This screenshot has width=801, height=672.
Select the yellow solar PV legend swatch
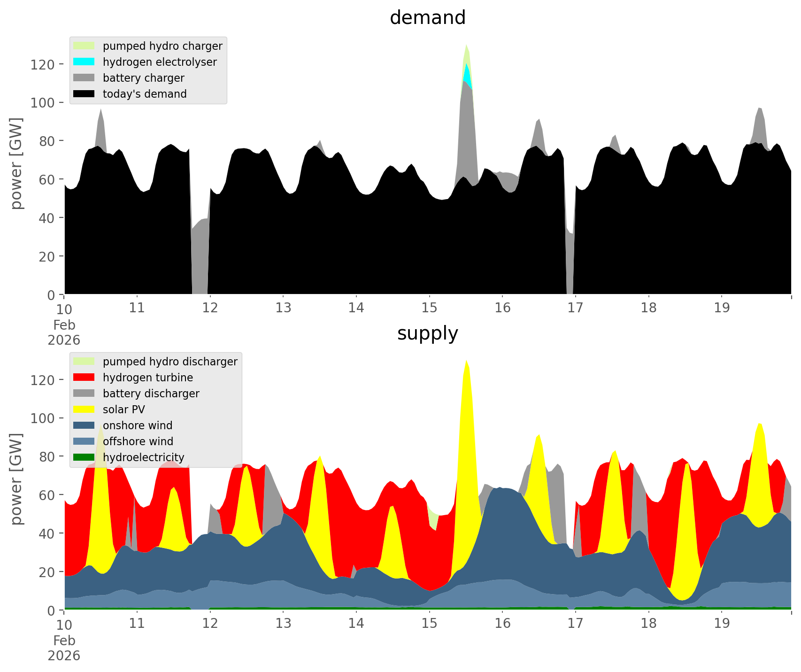[x=84, y=409]
